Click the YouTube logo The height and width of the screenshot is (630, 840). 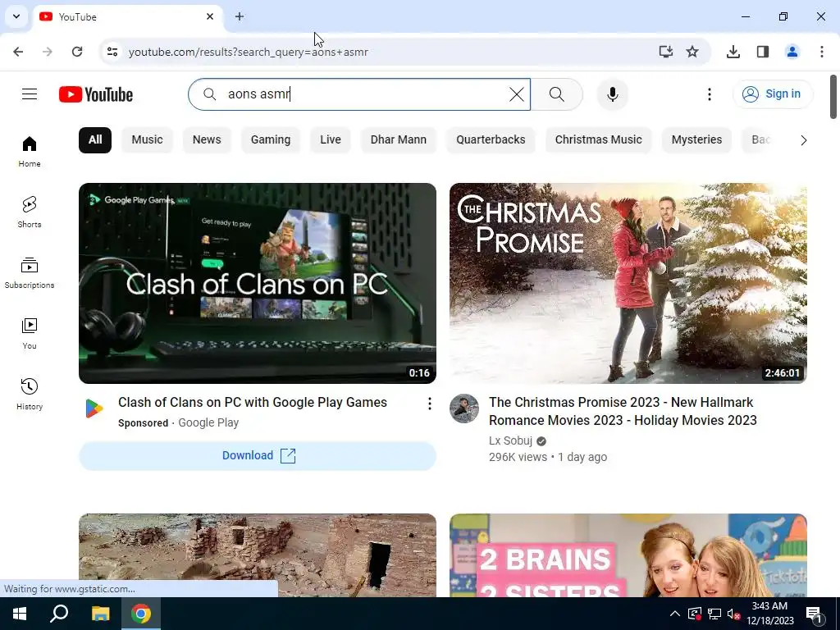[96, 94]
